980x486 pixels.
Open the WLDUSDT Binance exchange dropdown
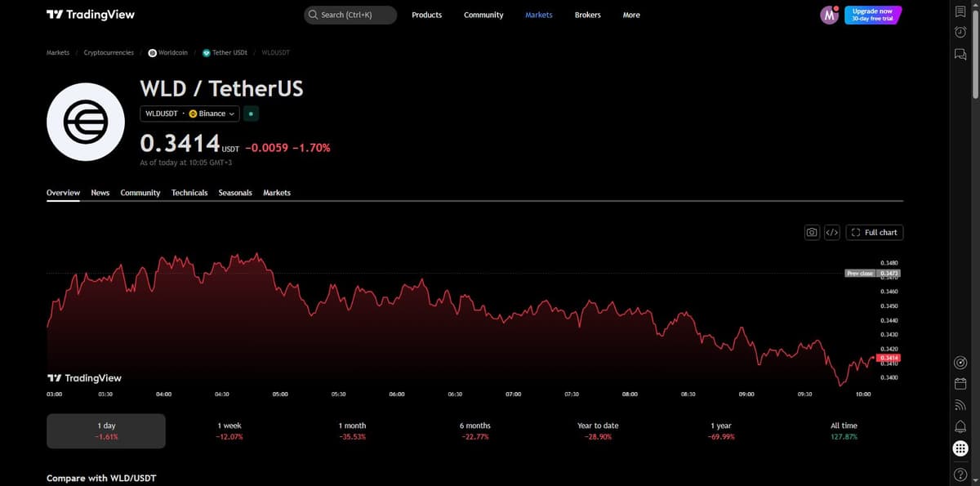[x=190, y=114]
